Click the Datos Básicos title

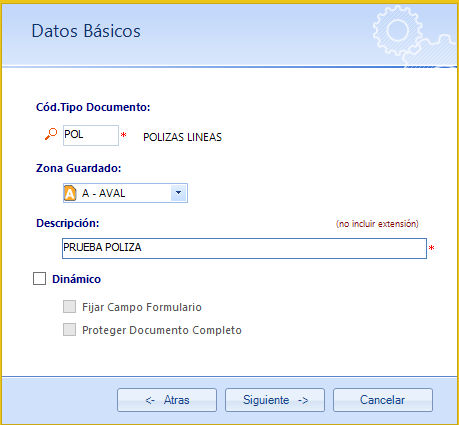[86, 31]
